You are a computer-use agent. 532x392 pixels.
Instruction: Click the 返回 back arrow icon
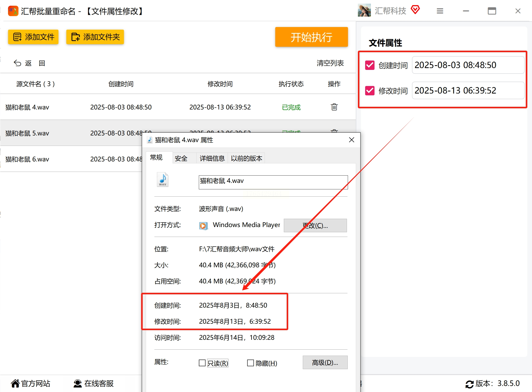[x=17, y=63]
